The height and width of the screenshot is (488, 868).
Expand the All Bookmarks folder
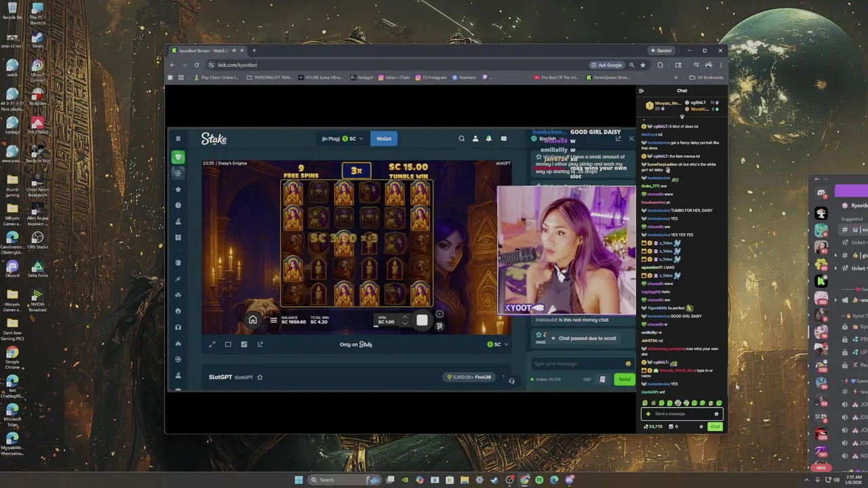click(x=707, y=77)
